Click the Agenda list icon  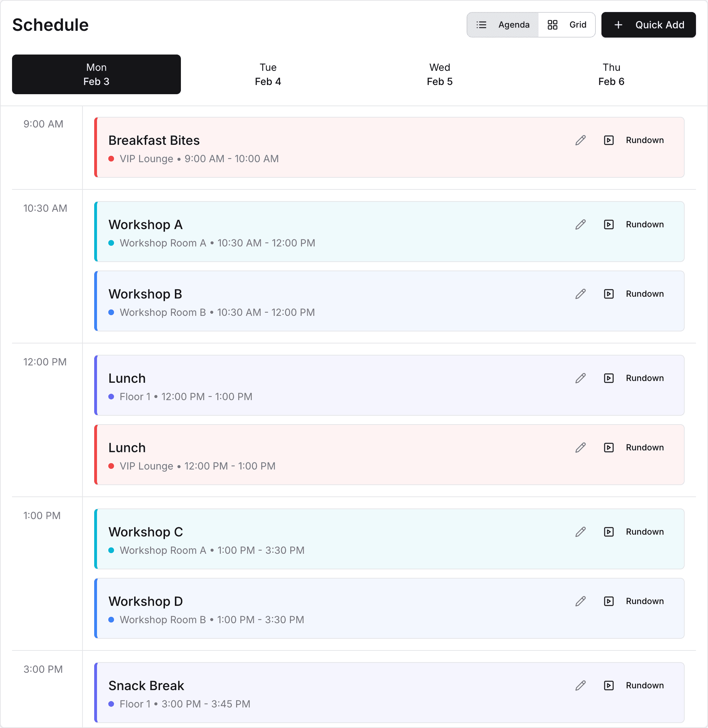(481, 25)
